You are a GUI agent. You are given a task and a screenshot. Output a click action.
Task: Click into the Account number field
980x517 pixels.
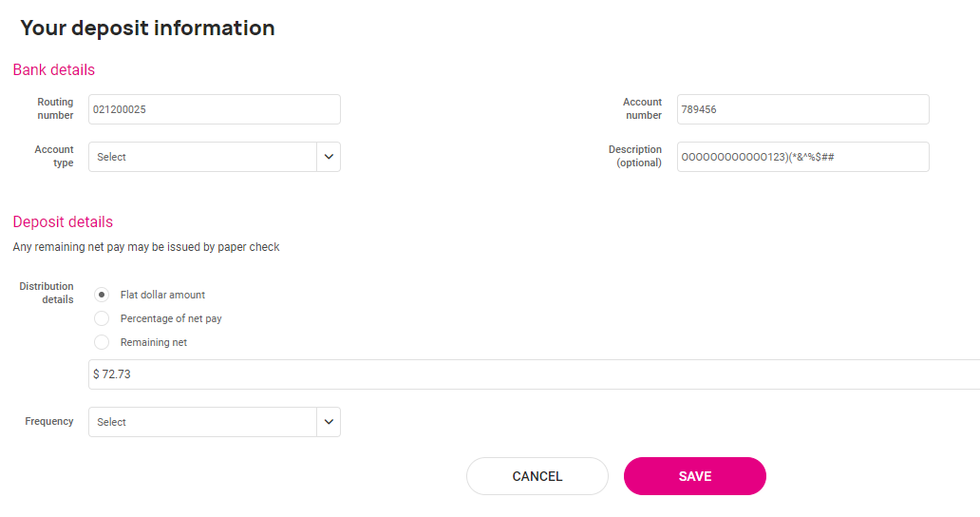click(x=803, y=109)
